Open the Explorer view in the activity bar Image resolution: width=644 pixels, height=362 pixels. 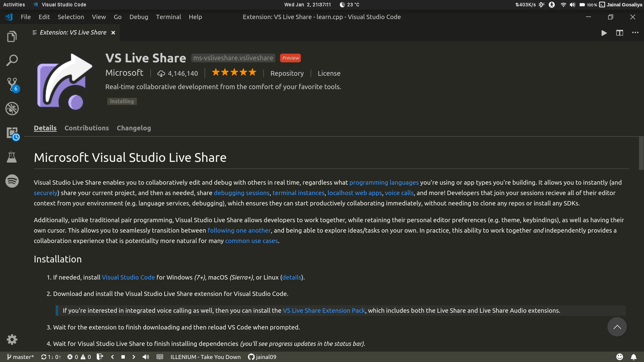pyautogui.click(x=12, y=36)
